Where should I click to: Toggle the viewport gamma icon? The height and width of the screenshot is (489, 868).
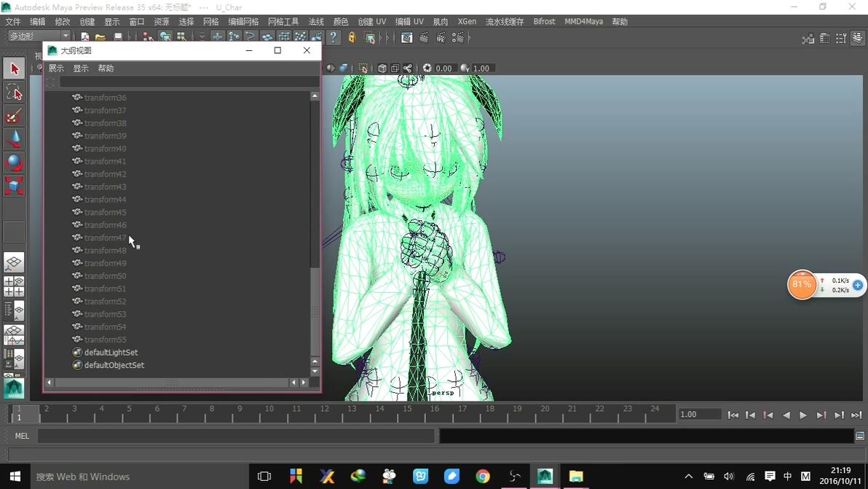click(465, 68)
